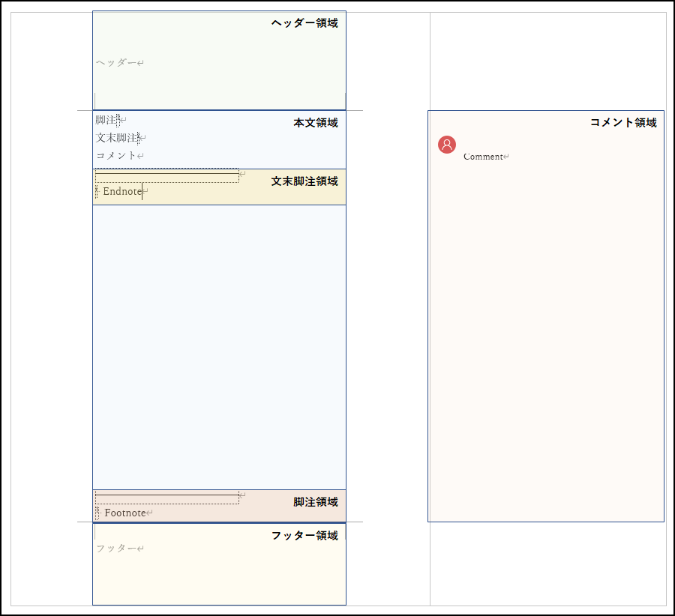Place cursor in the フッター footer text
Viewport: 675px width, 616px height.
click(115, 549)
